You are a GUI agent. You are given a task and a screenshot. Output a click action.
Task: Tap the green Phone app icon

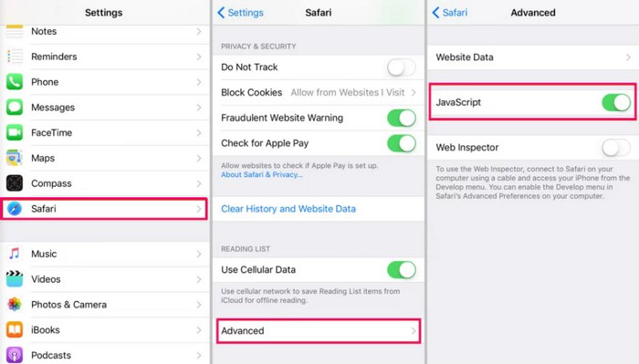click(15, 82)
